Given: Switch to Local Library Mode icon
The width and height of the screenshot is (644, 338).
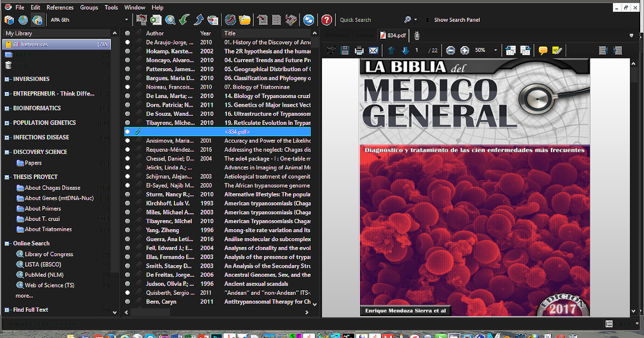Looking at the screenshot, I should coord(9,20).
